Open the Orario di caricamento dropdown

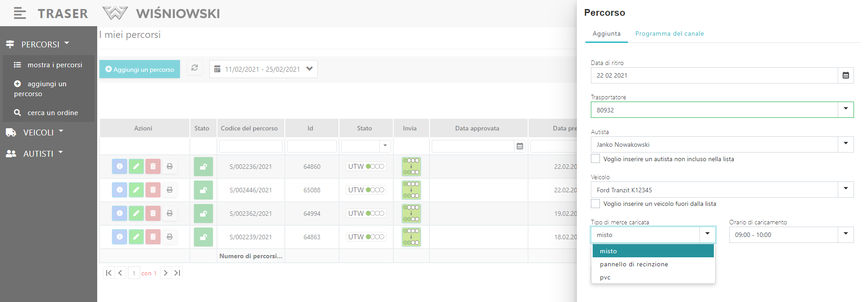click(845, 234)
